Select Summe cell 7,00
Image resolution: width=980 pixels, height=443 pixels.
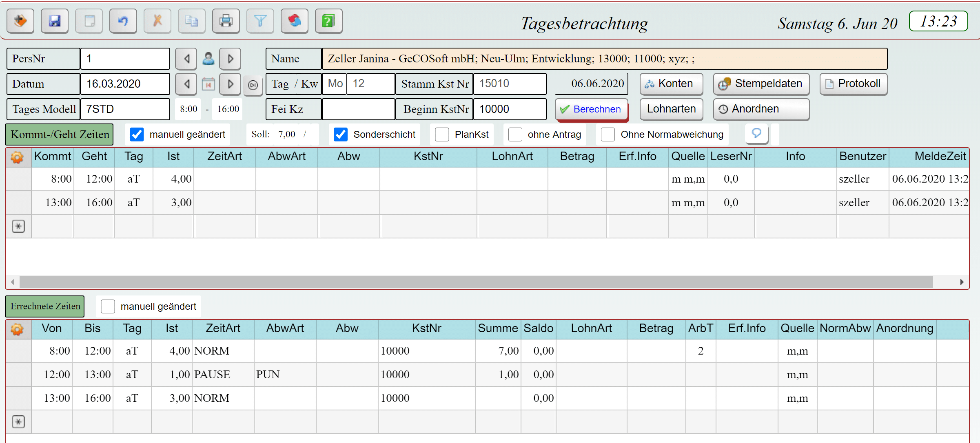498,351
